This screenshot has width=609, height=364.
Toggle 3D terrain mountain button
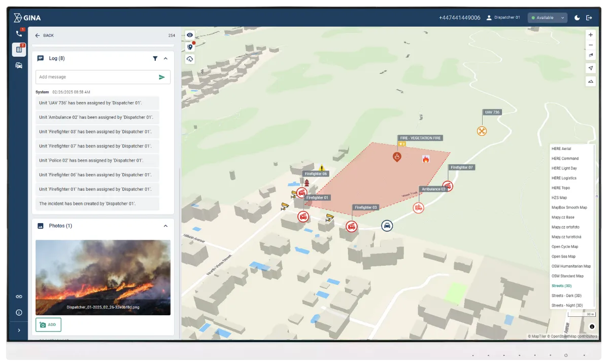[x=590, y=81]
